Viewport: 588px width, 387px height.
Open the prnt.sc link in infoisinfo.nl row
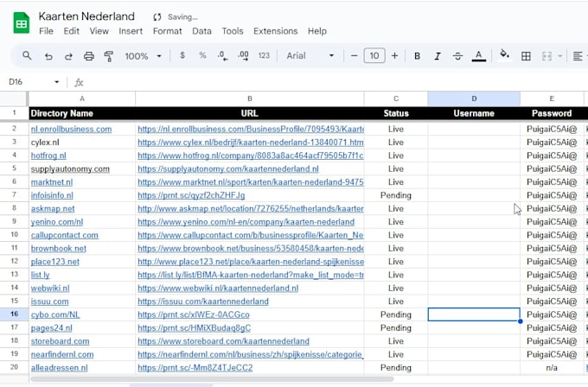coord(191,195)
